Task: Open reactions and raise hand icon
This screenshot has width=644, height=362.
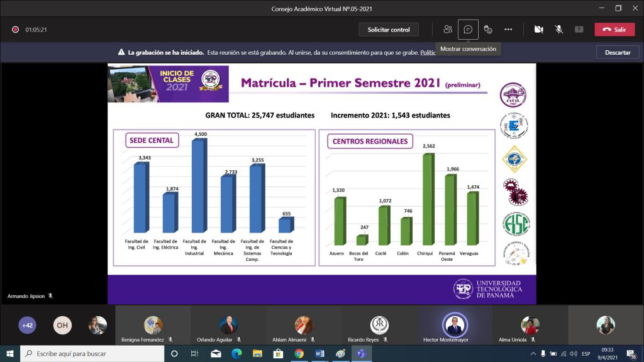Action: tap(488, 30)
